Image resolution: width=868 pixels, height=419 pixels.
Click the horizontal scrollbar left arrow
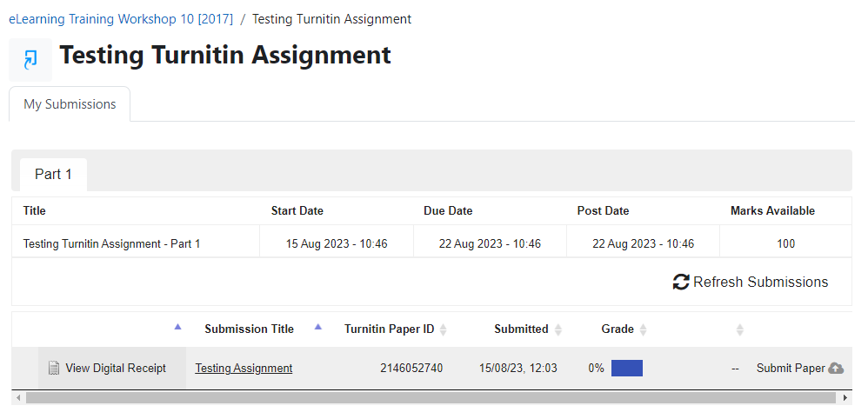(x=18, y=397)
